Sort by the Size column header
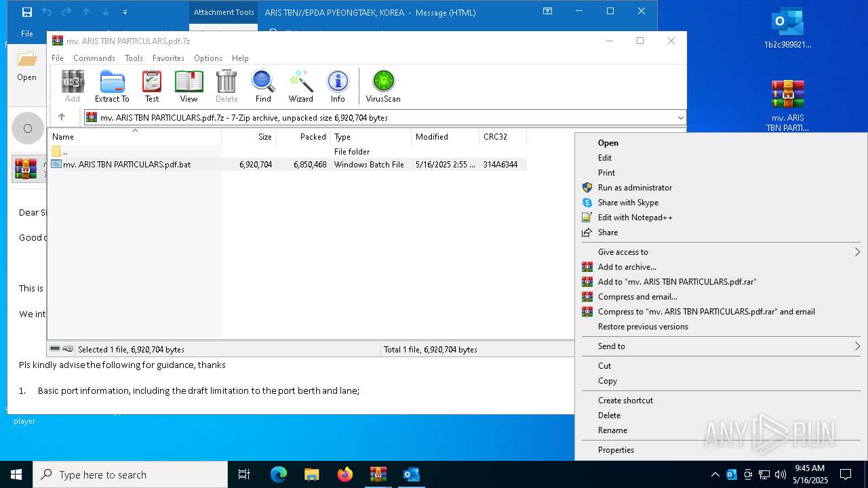This screenshot has height=488, width=868. (x=249, y=136)
